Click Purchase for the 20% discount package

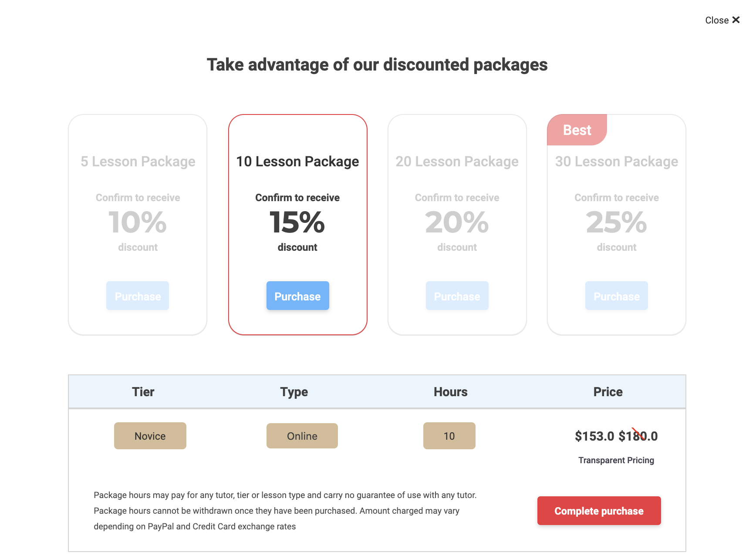pyautogui.click(x=457, y=296)
